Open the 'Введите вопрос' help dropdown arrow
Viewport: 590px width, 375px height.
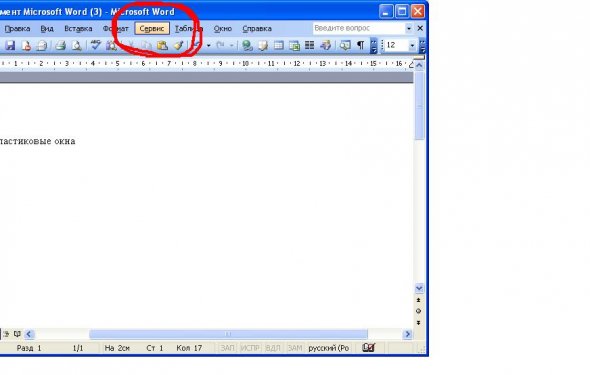pyautogui.click(x=409, y=28)
